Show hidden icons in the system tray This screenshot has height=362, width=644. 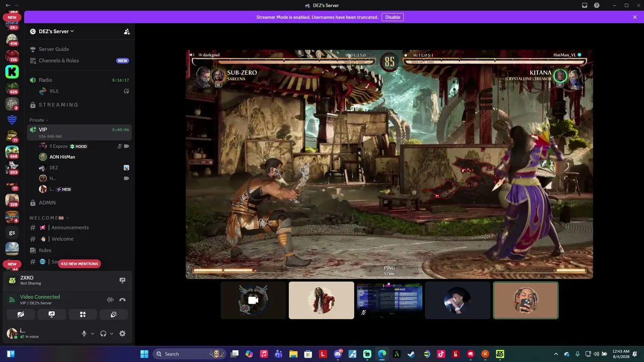point(556,354)
